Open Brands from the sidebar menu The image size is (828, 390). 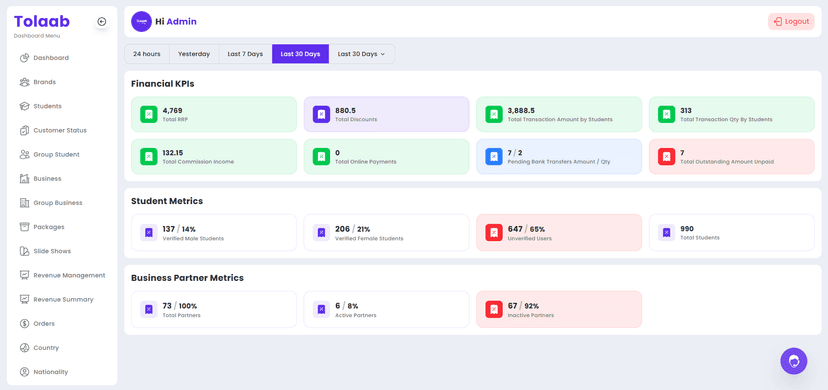pos(62,82)
